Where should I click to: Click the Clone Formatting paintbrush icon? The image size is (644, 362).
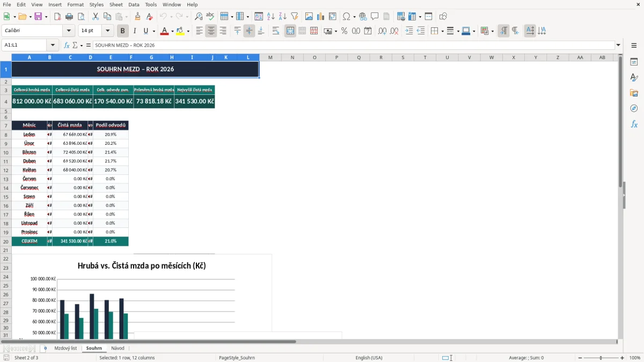coord(137,17)
